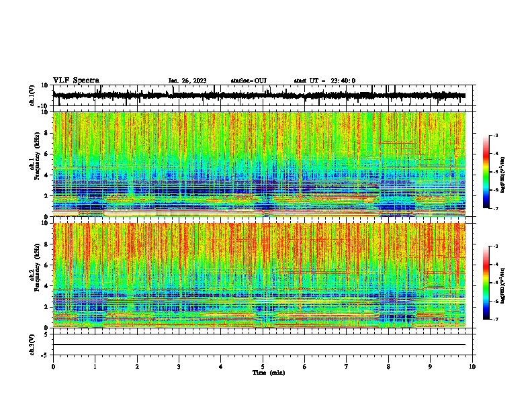Screen dimensions: 532x411
Task: Click the time axis tick label '10'
Action: (x=472, y=367)
